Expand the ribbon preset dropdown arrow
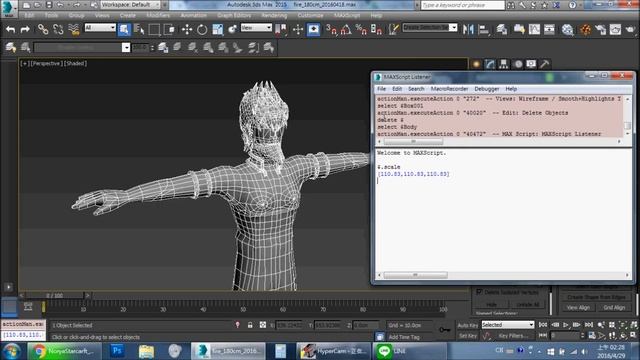Image resolution: width=640 pixels, height=360 pixels. pyautogui.click(x=126, y=47)
